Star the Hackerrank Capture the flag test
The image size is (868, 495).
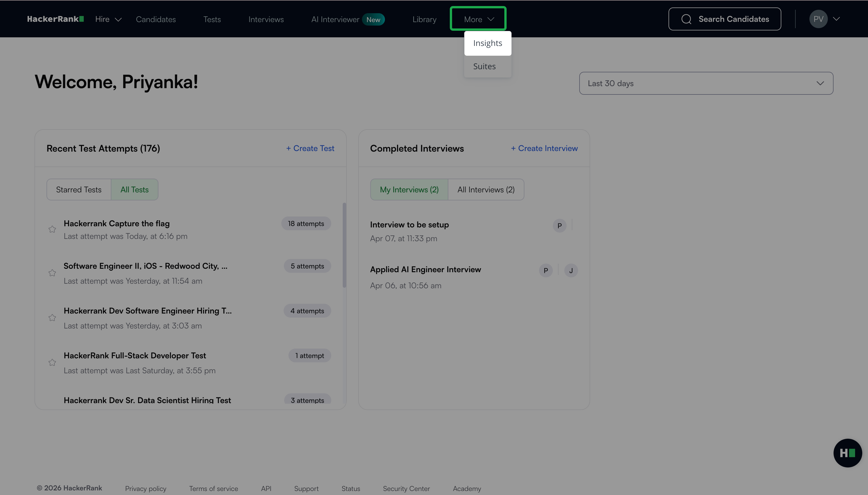point(52,229)
